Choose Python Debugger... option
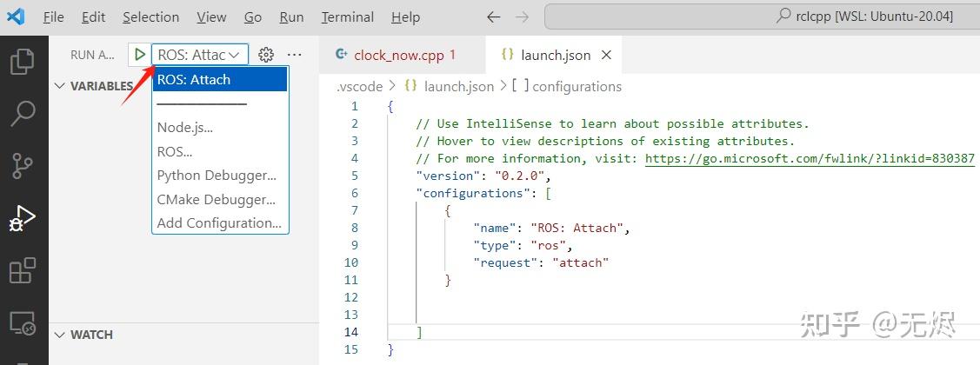 click(220, 175)
